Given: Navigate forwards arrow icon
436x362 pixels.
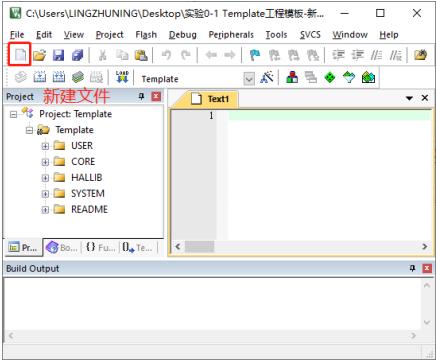Looking at the screenshot, I should (230, 55).
